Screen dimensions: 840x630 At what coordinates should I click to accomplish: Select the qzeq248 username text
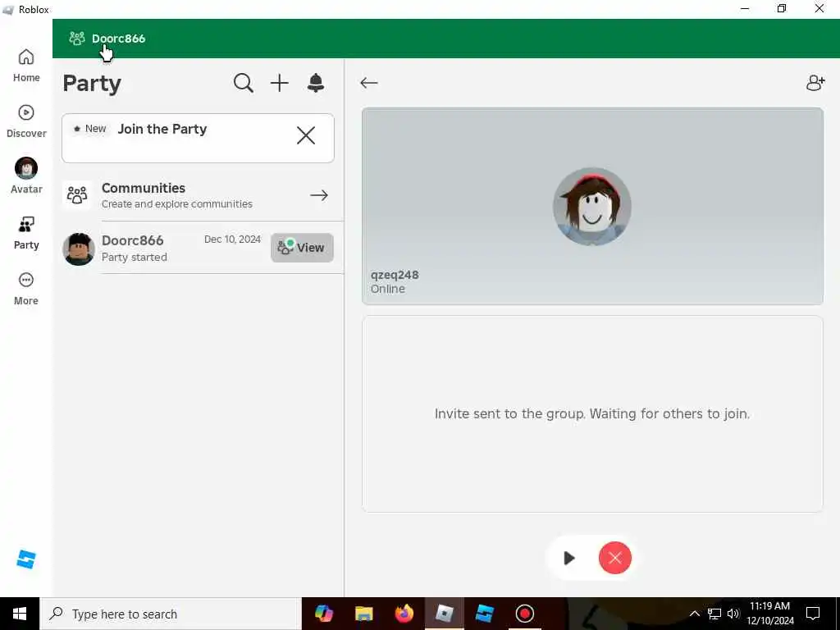coord(395,275)
